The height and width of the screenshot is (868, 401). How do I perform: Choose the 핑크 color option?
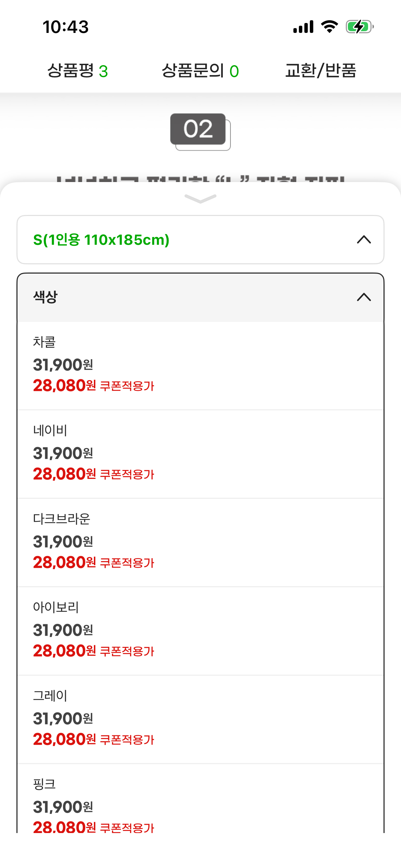[200, 802]
